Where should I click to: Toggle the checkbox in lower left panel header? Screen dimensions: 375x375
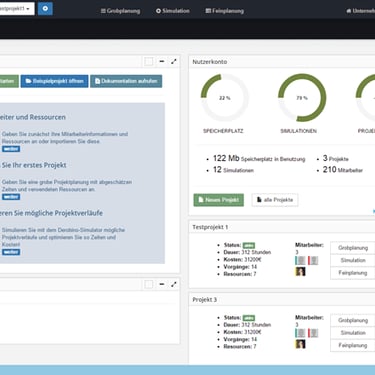[149, 284]
